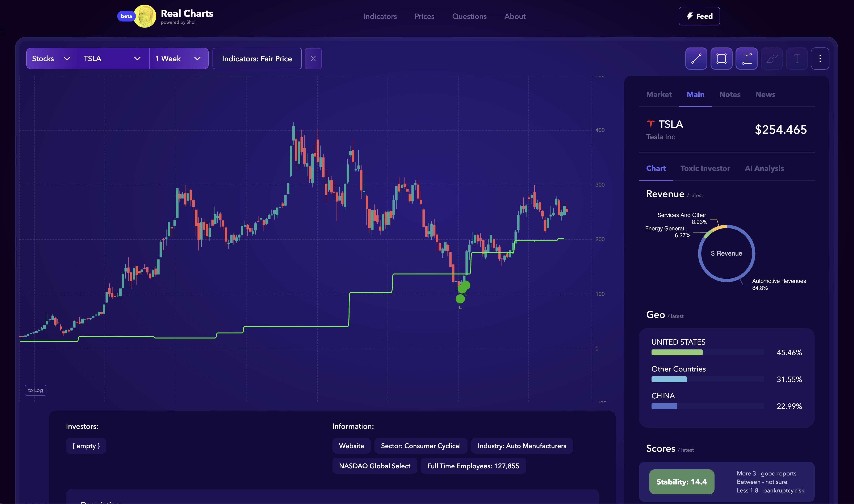Switch to the Main tab
854x504 pixels.
coord(695,94)
